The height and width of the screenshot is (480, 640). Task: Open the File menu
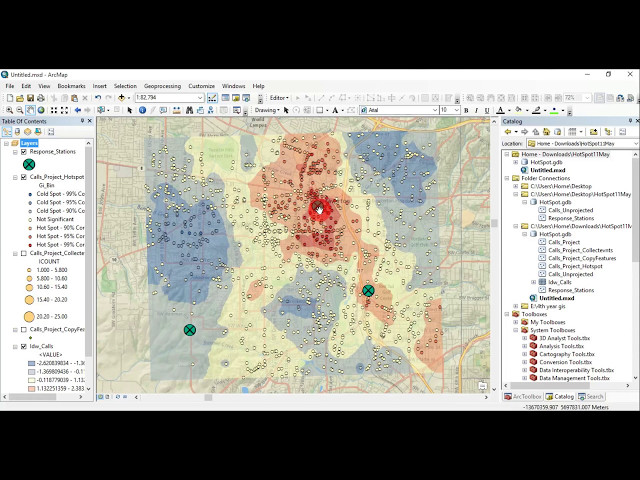10,86
